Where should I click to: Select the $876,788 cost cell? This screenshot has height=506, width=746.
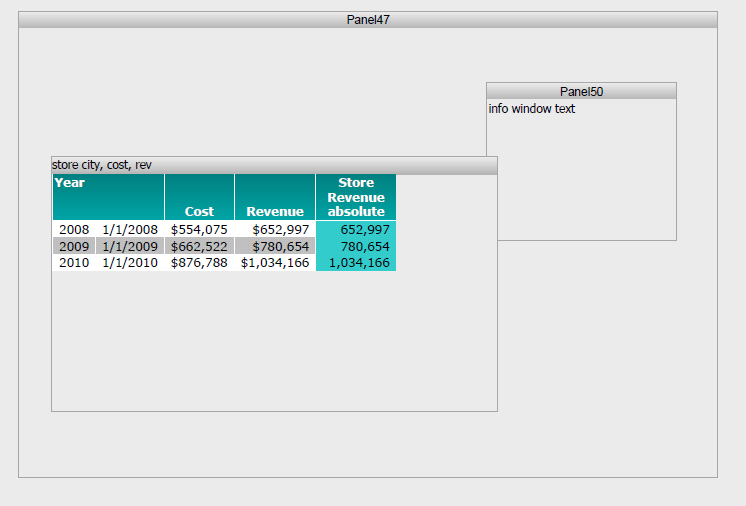199,263
